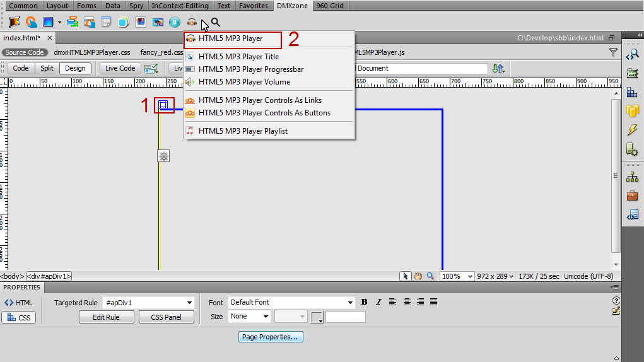Select the div#apDiv1 tag in tag selector
This screenshot has width=644, height=362.
tap(49, 276)
